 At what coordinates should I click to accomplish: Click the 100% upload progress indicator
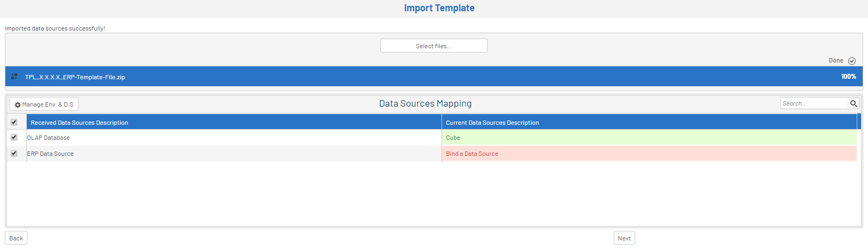tap(848, 77)
